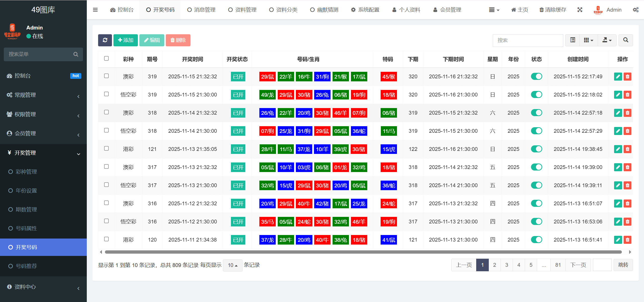The image size is (644, 302).
Task: Click the refresh table icon button
Action: click(105, 40)
